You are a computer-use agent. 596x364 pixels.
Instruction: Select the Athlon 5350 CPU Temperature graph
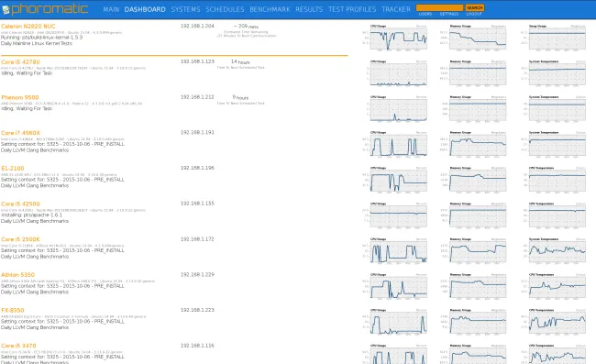[x=553, y=286]
